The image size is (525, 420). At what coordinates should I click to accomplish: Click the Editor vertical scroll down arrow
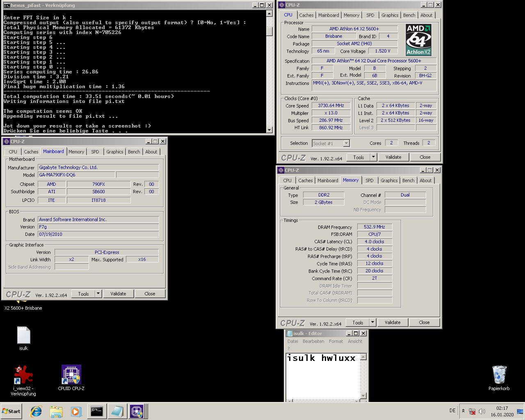tap(363, 395)
